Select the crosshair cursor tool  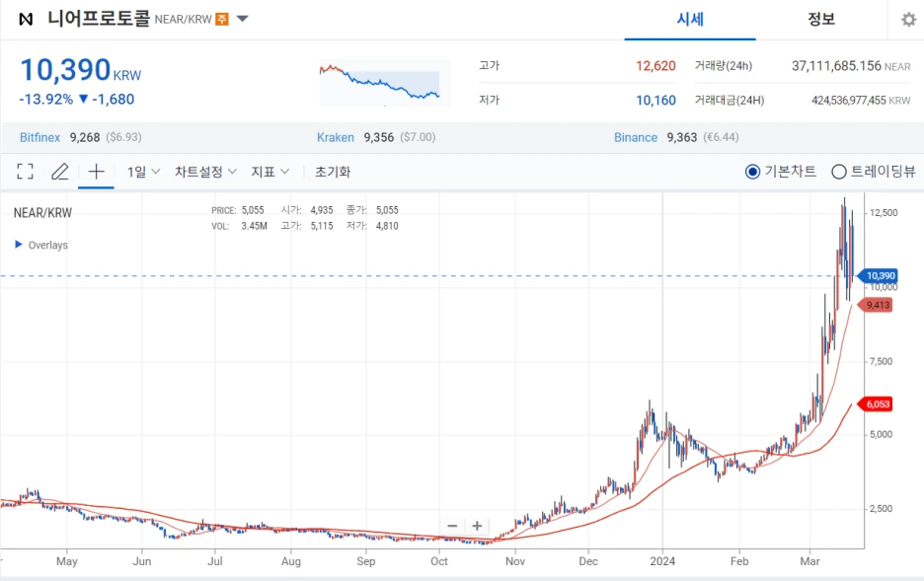tap(96, 172)
